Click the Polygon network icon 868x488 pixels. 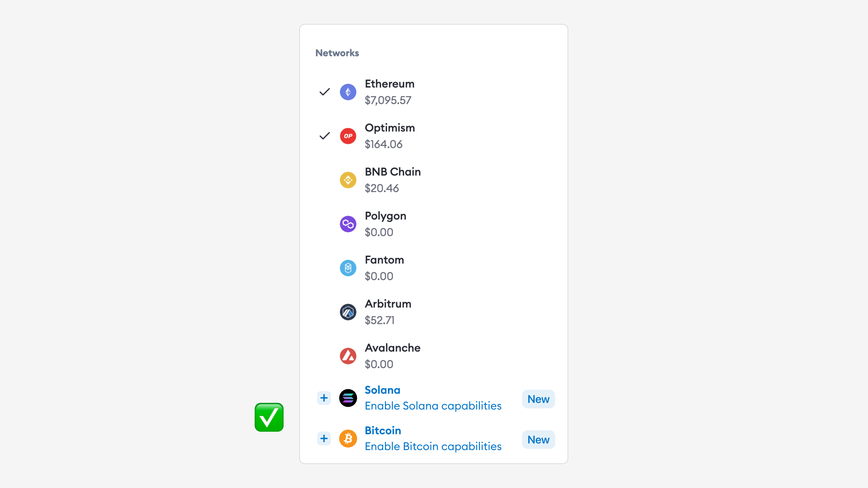(348, 223)
